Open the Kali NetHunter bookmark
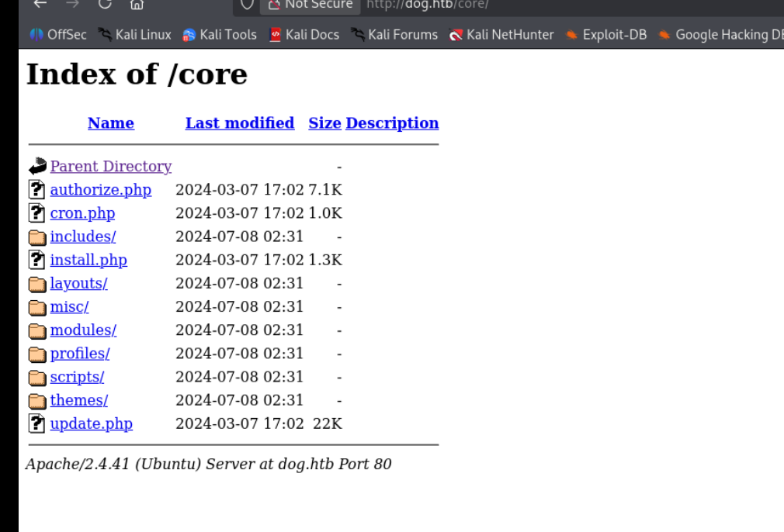This screenshot has width=784, height=532. coord(501,35)
